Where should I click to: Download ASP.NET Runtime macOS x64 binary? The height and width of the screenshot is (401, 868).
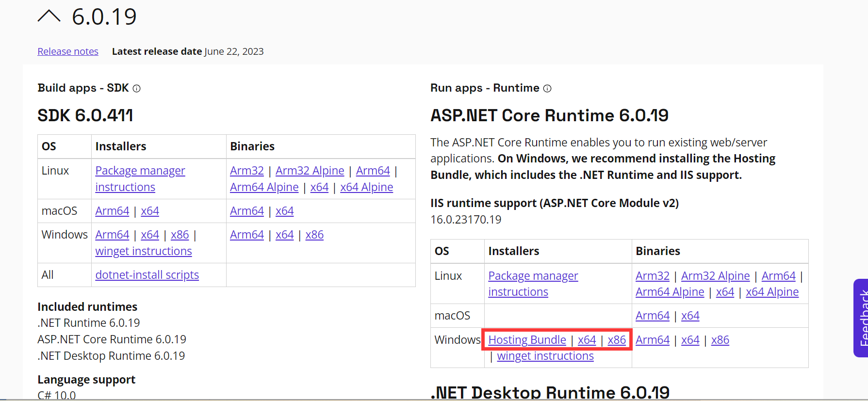690,316
